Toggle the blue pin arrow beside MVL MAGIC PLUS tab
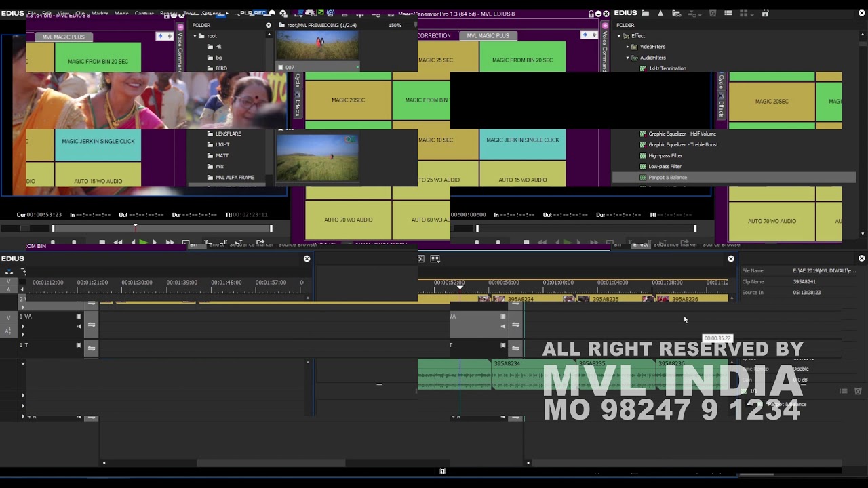The width and height of the screenshot is (868, 488). 160,36
